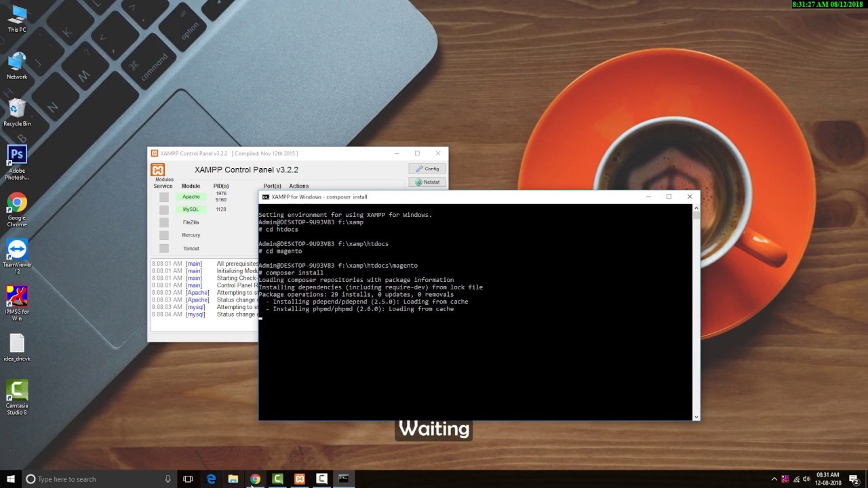Switch to command prompt taskbar icon
This screenshot has height=488, width=868.
click(344, 479)
